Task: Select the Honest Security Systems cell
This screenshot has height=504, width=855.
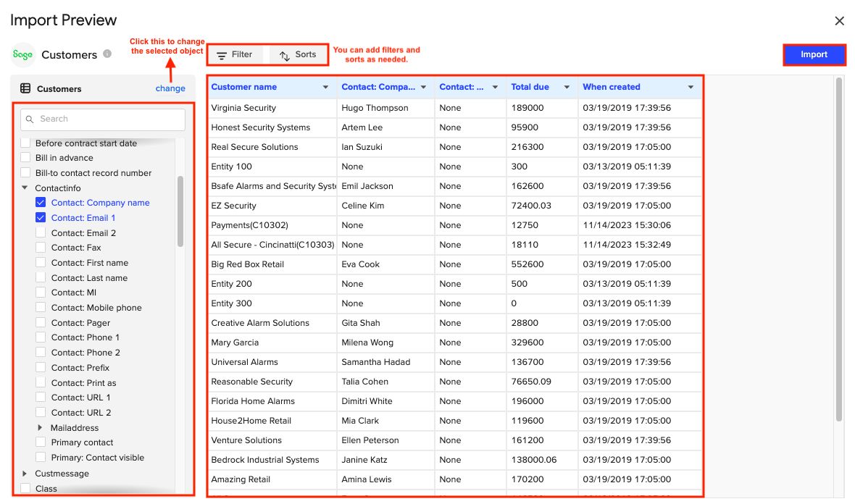Action: (x=272, y=127)
